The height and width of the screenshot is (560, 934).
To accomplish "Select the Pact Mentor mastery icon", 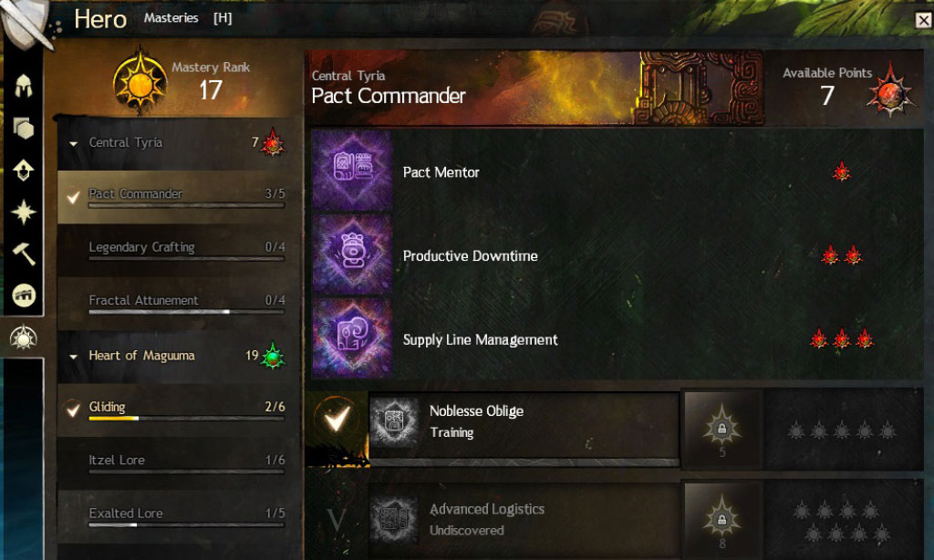I will coord(352,171).
